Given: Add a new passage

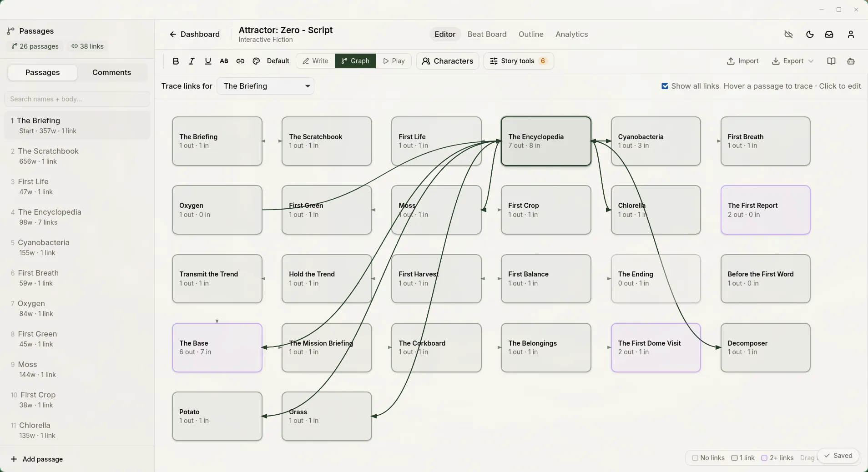Looking at the screenshot, I should click(36, 459).
